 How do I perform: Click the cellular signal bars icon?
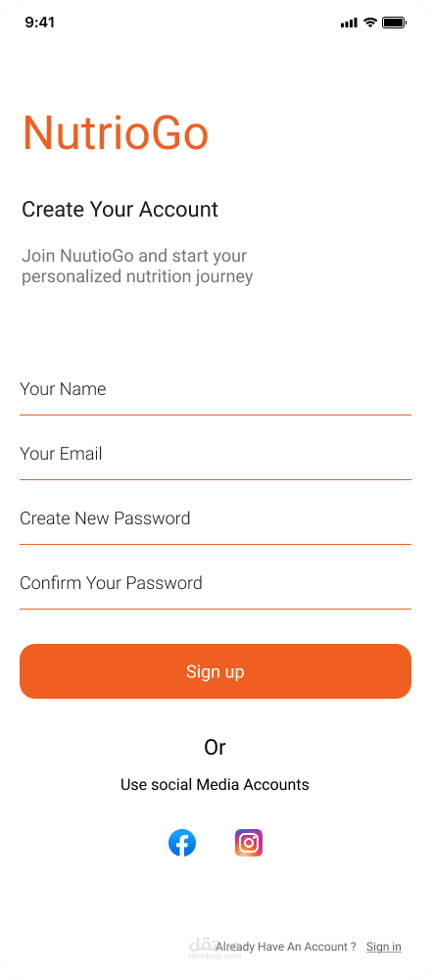tap(349, 24)
